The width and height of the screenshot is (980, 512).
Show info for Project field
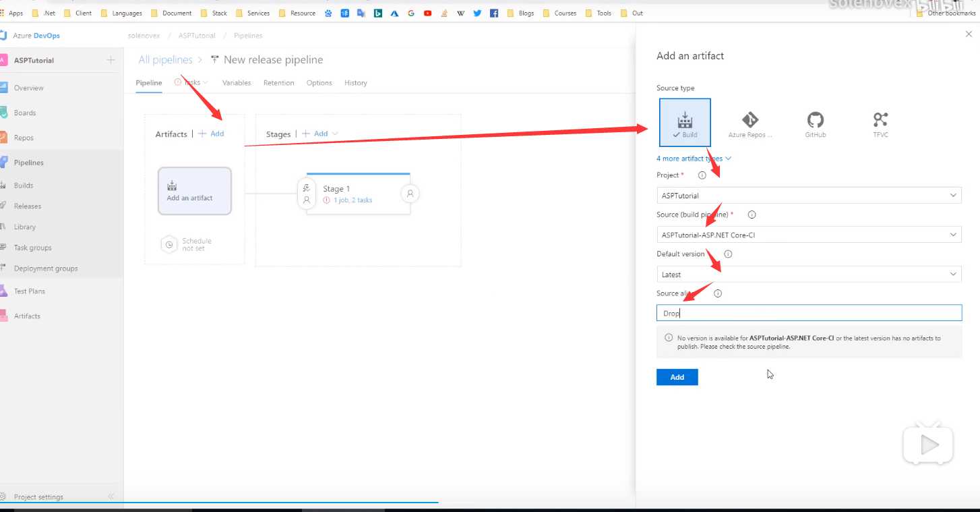(x=702, y=175)
